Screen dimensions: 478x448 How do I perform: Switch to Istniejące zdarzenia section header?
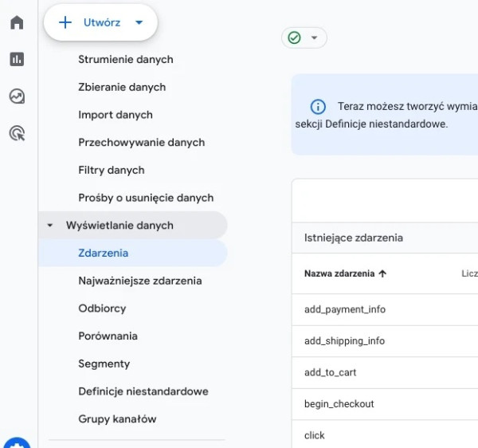coord(353,238)
